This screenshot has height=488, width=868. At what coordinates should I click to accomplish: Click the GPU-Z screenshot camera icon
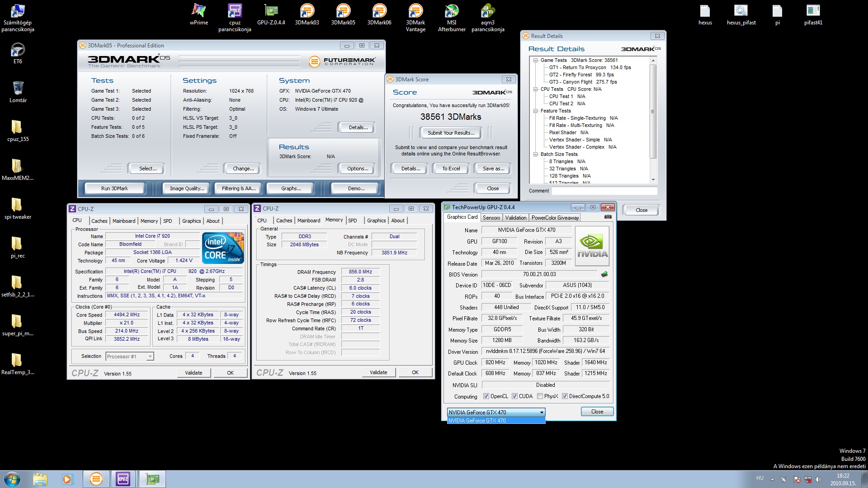[608, 217]
